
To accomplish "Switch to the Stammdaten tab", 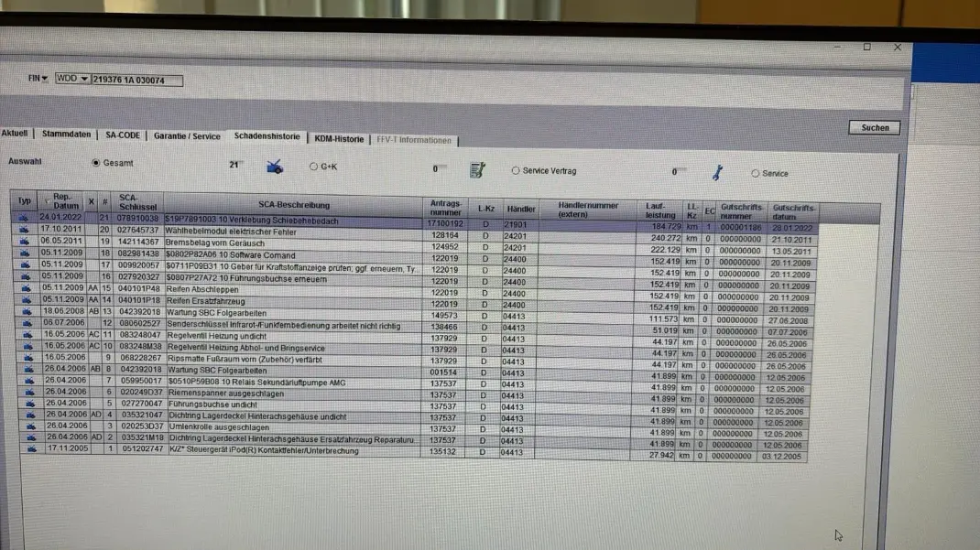I will point(66,135).
